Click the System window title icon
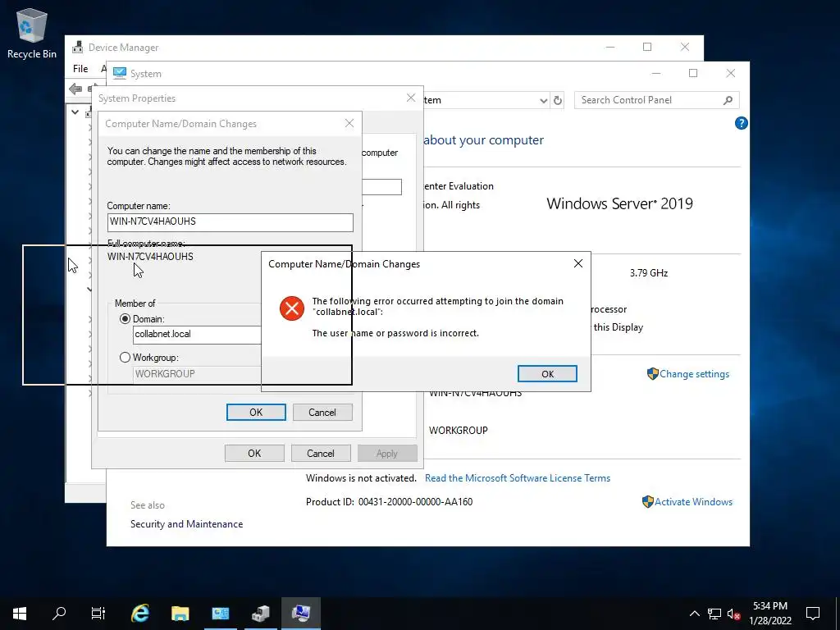 [120, 73]
